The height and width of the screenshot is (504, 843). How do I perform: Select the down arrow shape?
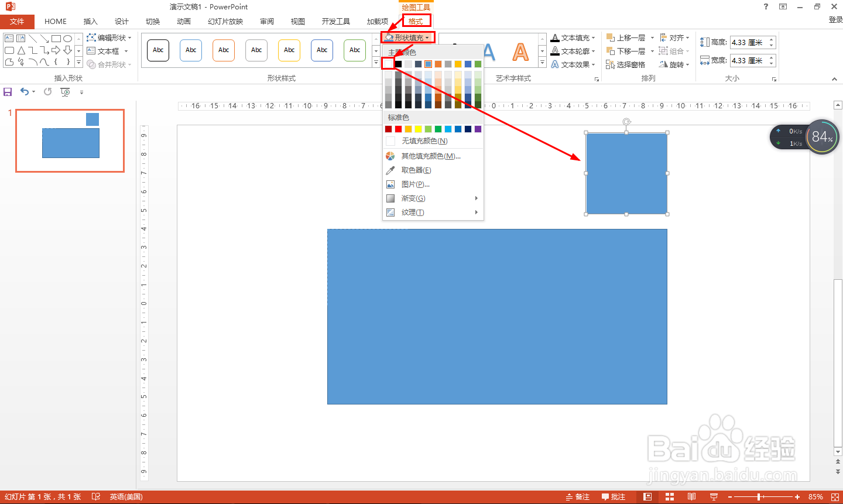click(x=68, y=50)
